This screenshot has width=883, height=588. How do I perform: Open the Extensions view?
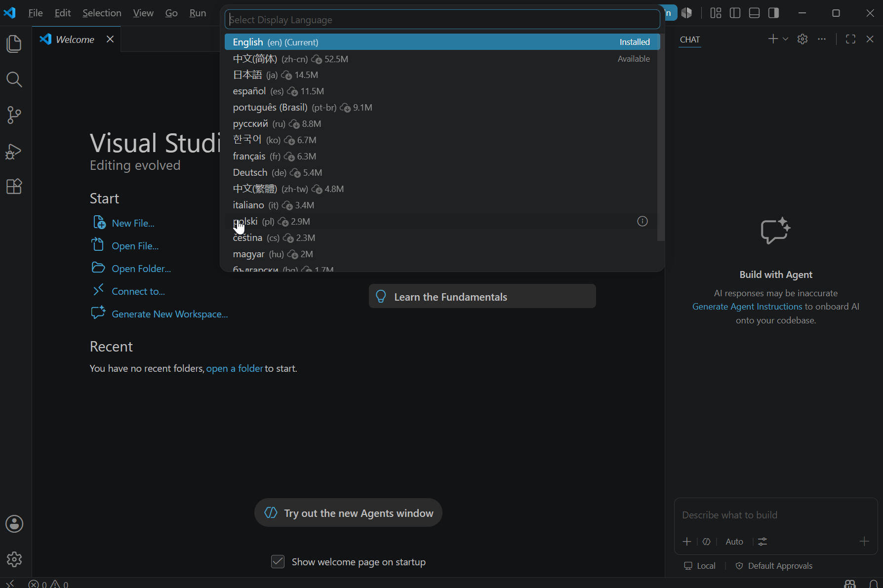coord(14,187)
